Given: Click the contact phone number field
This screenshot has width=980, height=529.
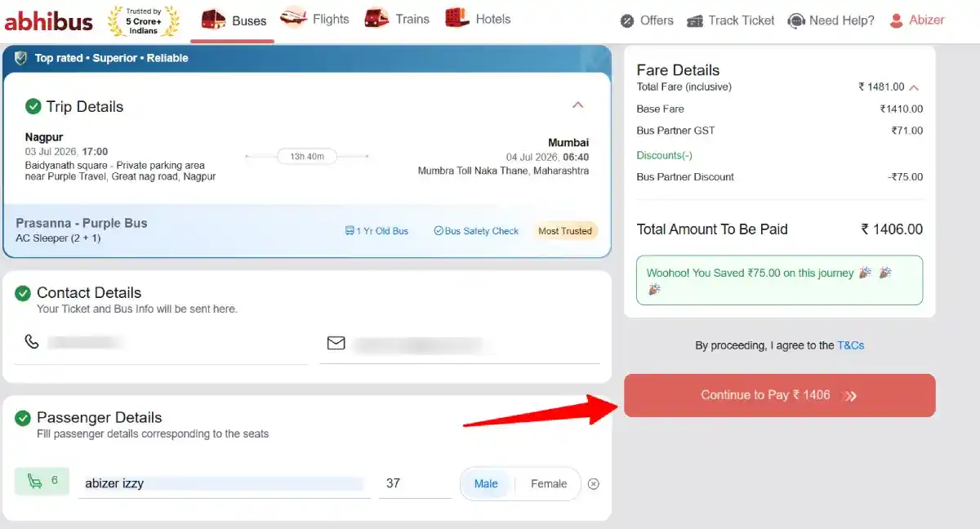Looking at the screenshot, I should coord(161,343).
